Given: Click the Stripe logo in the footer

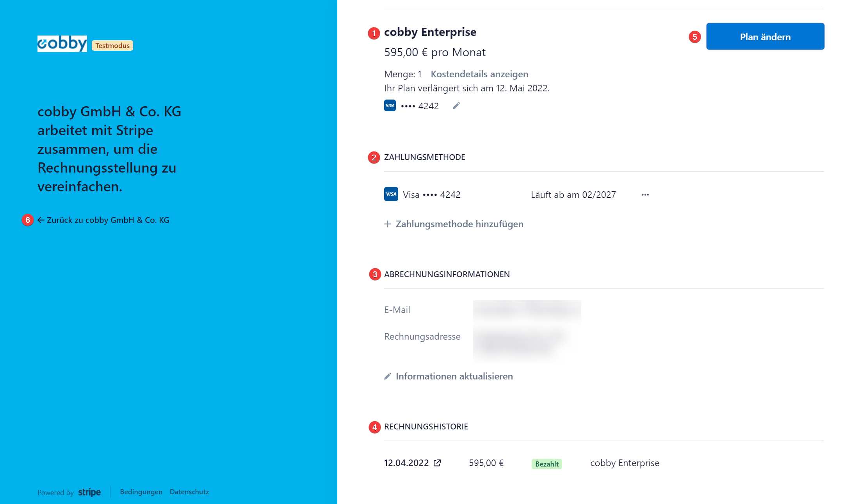Looking at the screenshot, I should click(89, 492).
